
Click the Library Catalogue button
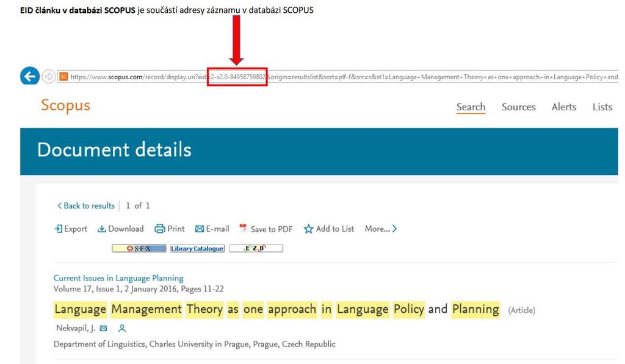click(x=197, y=249)
